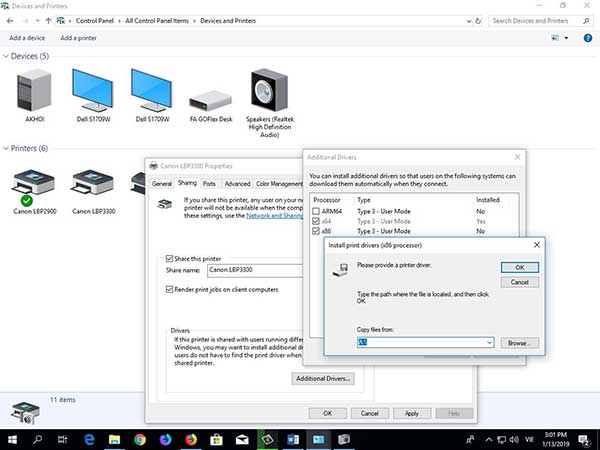
Task: Click Add a device in the toolbar
Action: 27,38
